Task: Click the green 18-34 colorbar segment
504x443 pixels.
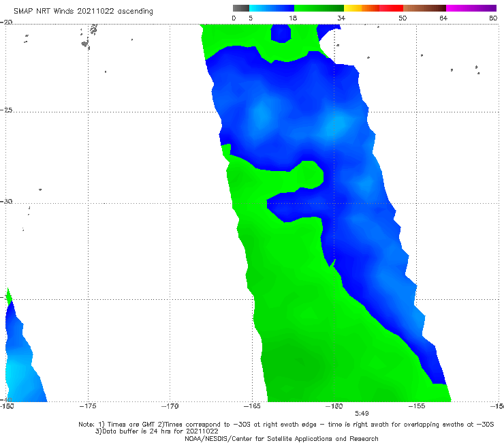Action: pyautogui.click(x=319, y=8)
